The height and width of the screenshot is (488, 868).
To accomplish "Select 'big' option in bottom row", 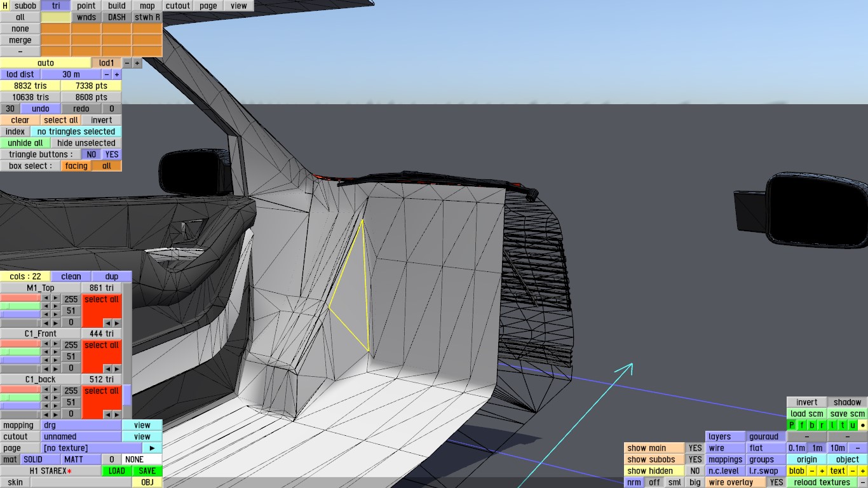I will (695, 482).
